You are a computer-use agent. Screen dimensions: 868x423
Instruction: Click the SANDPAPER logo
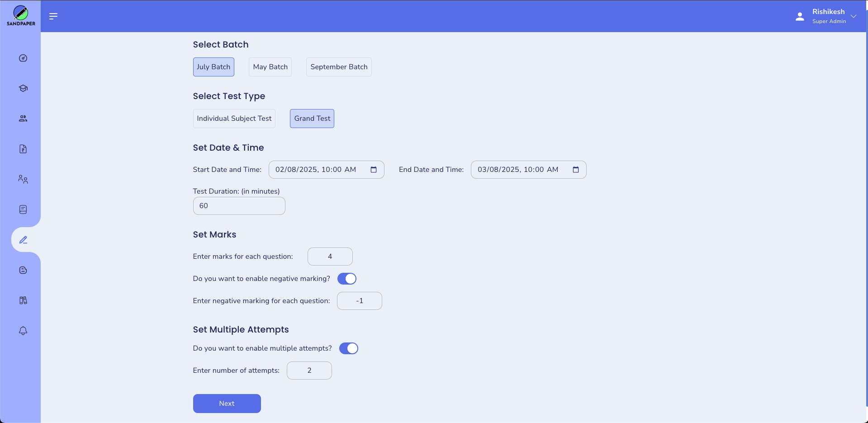pyautogui.click(x=20, y=15)
